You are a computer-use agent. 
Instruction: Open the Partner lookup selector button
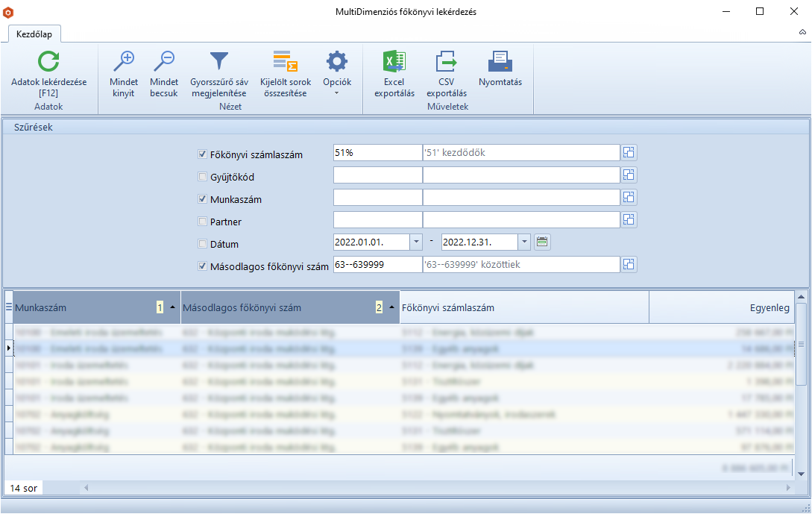(629, 219)
